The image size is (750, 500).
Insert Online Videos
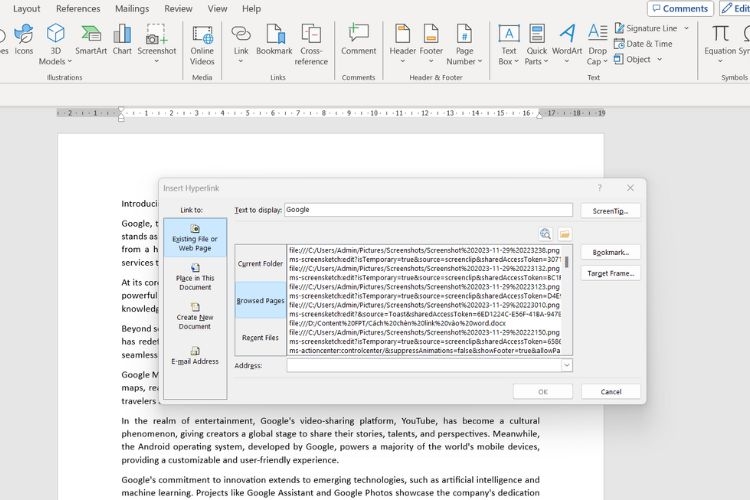pos(202,45)
